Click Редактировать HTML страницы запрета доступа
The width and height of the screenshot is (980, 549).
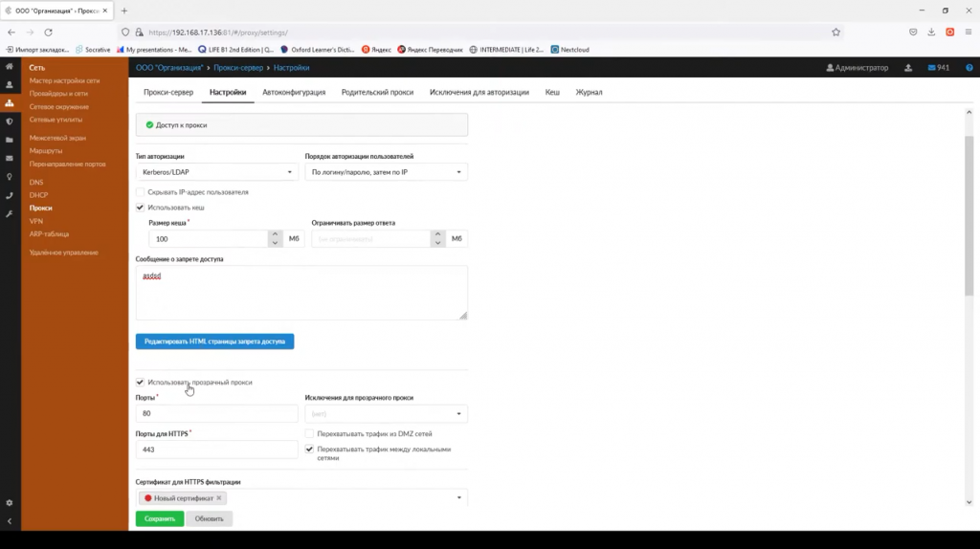click(214, 341)
